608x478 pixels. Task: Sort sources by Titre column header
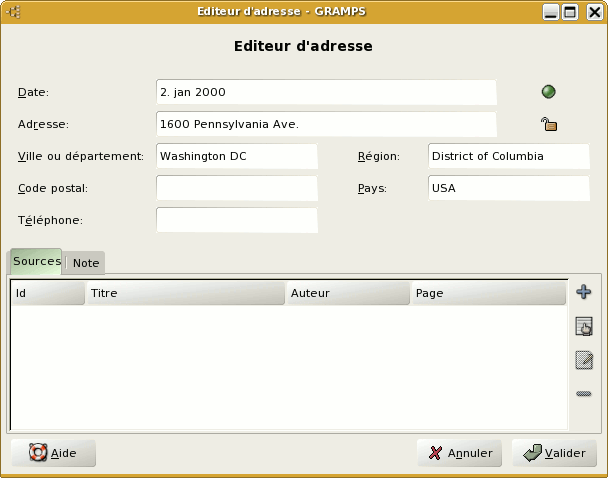[185, 293]
